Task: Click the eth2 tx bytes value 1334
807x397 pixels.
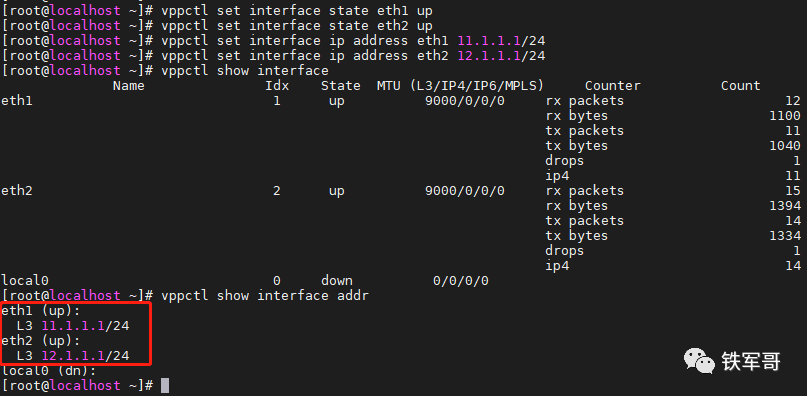Action: [785, 236]
